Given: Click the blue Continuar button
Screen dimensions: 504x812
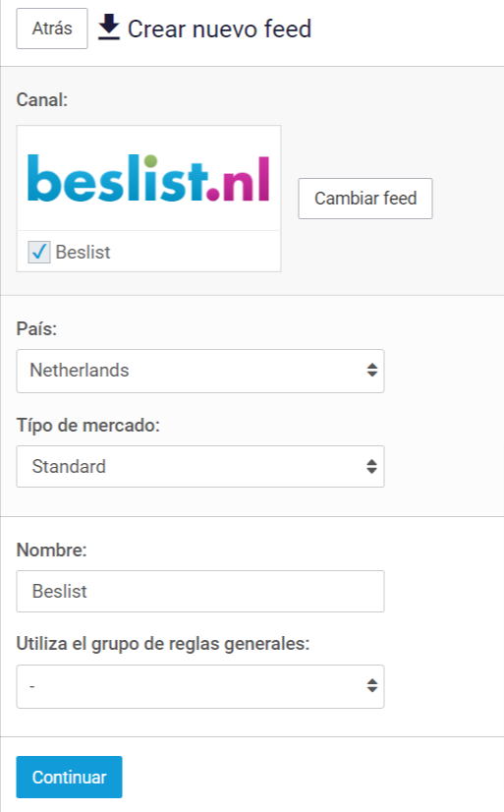Looking at the screenshot, I should point(70,777).
